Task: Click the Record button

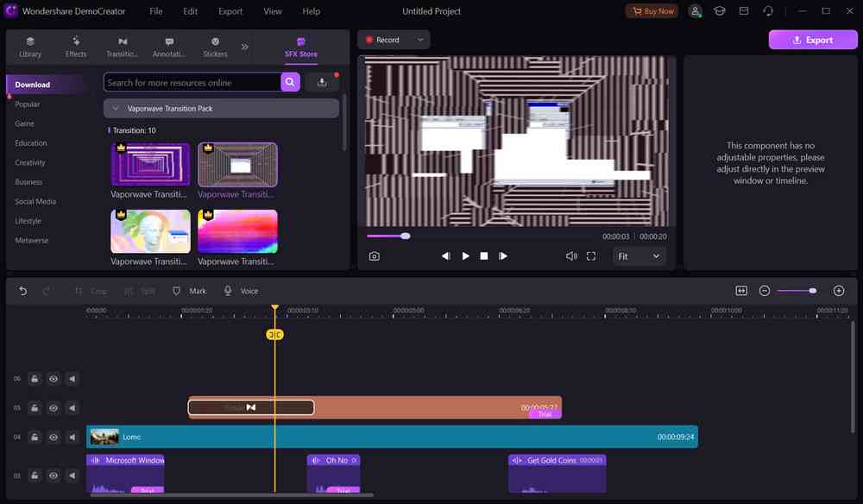Action: click(x=383, y=40)
